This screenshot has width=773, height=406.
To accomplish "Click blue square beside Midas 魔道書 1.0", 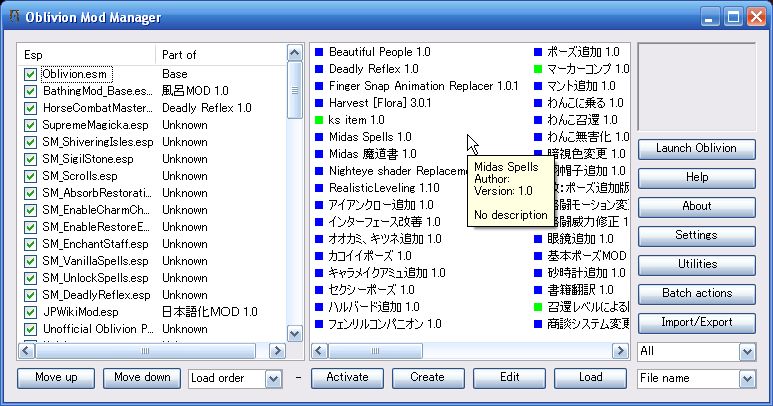I will click(319, 154).
